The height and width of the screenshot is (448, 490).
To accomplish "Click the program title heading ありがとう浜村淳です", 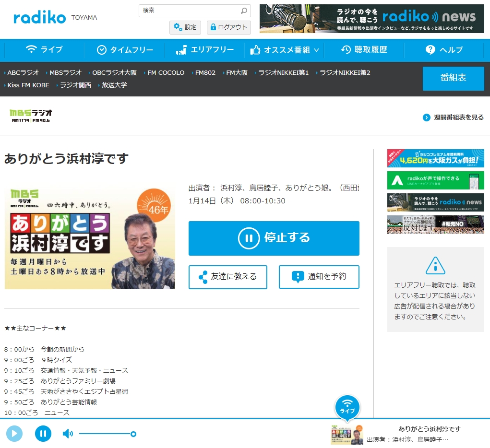I will point(66,159).
